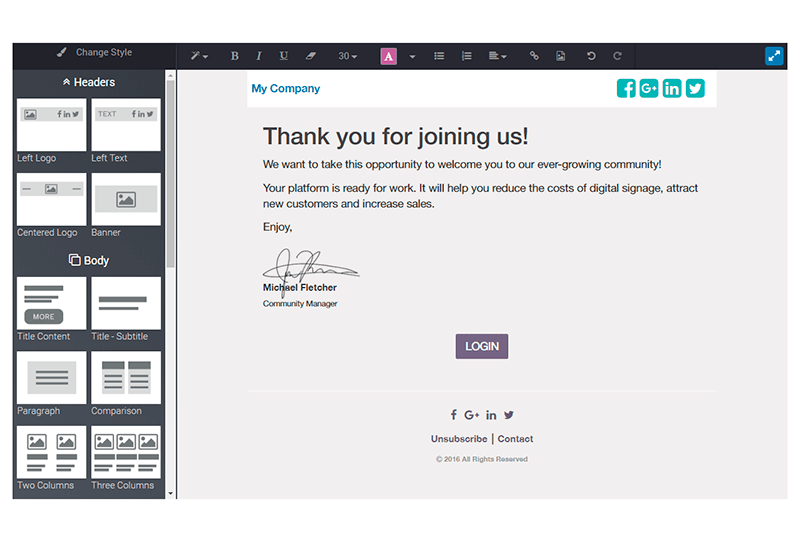Toggle bold formatting
The height and width of the screenshot is (543, 800).
coord(234,56)
